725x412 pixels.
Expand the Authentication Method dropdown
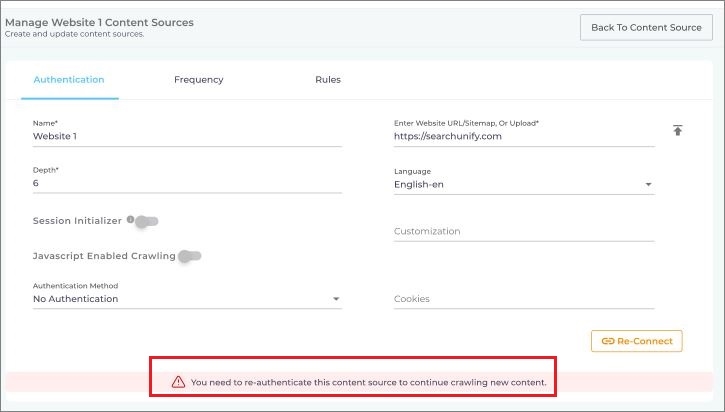(x=187, y=299)
